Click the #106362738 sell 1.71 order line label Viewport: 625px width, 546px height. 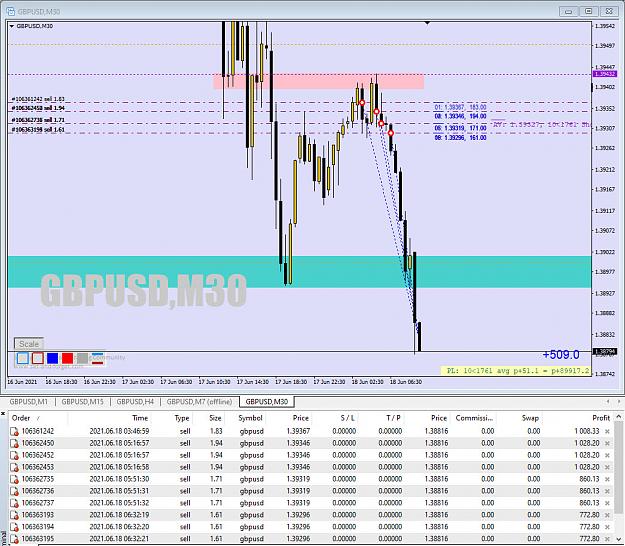pyautogui.click(x=38, y=120)
